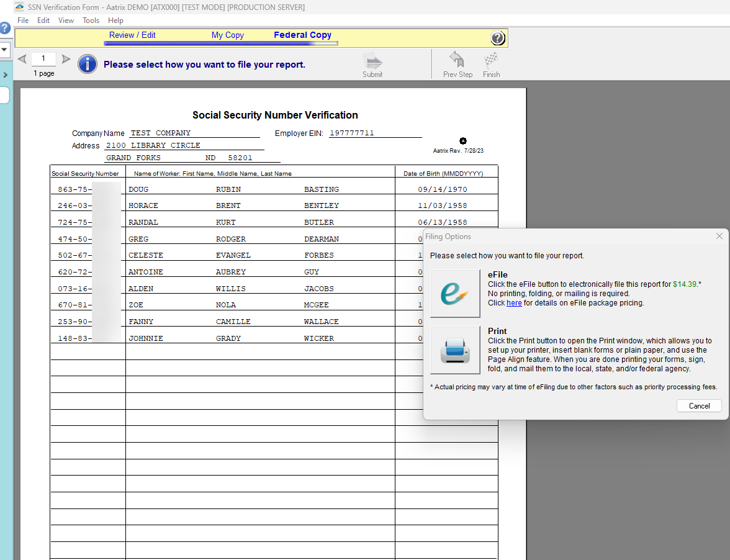Go to the previous page with the left arrow
The height and width of the screenshot is (560, 730).
pos(22,60)
